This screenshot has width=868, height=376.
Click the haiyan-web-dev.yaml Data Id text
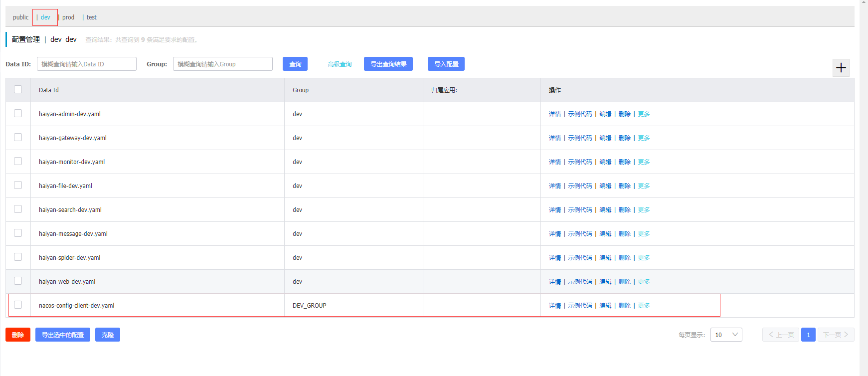[x=67, y=282]
